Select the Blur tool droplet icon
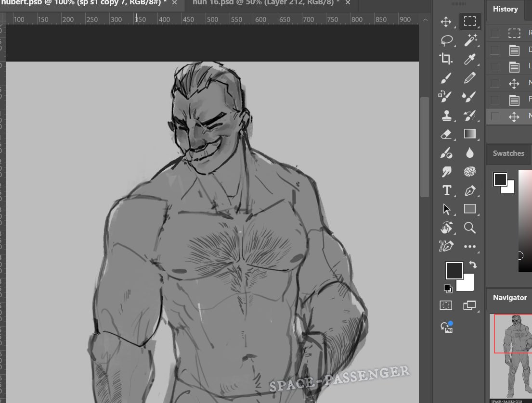532x403 pixels. pos(470,153)
